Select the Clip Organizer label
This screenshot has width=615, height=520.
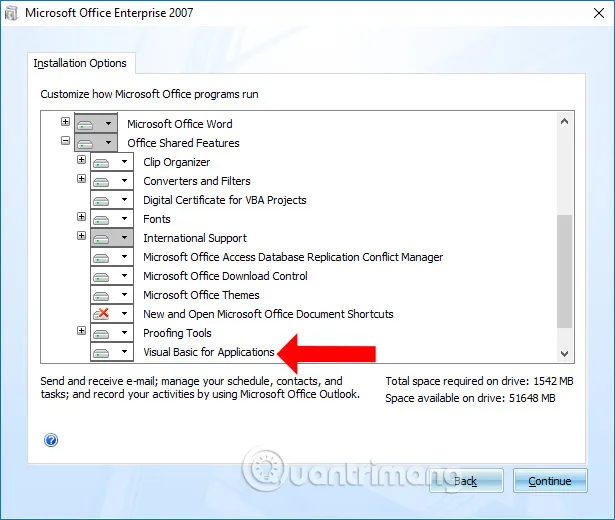pos(176,162)
